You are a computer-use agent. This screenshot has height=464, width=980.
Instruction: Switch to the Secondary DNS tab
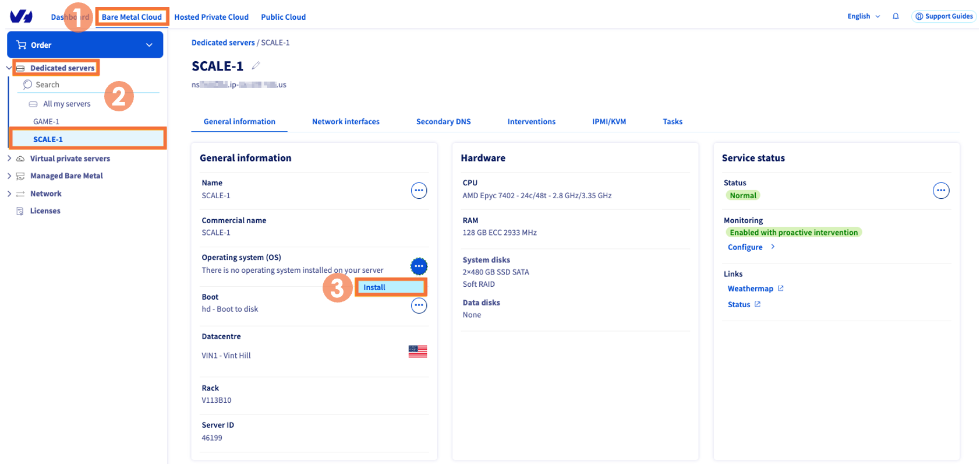tap(443, 121)
